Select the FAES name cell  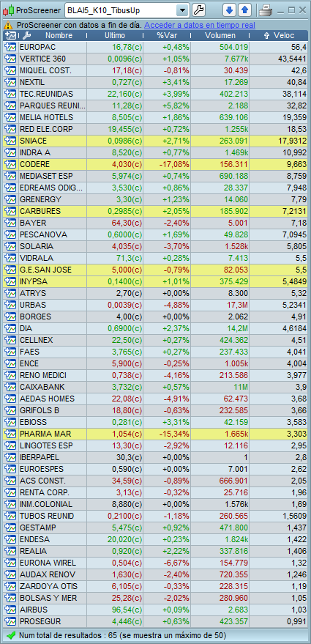pos(53,352)
